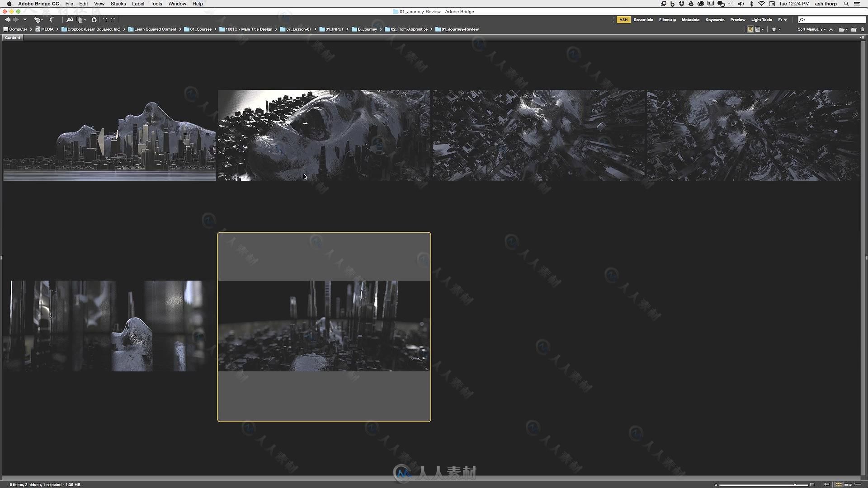Select the skull among towers thumbnail
868x488 pixels.
109,326
